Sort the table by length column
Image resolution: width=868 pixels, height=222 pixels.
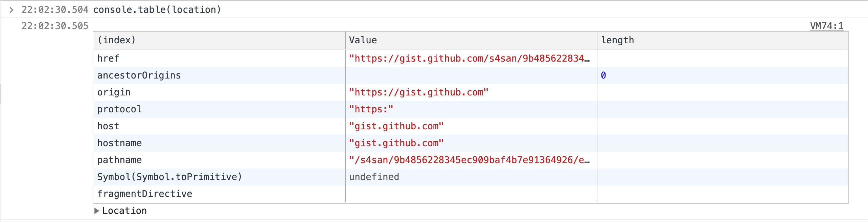617,40
